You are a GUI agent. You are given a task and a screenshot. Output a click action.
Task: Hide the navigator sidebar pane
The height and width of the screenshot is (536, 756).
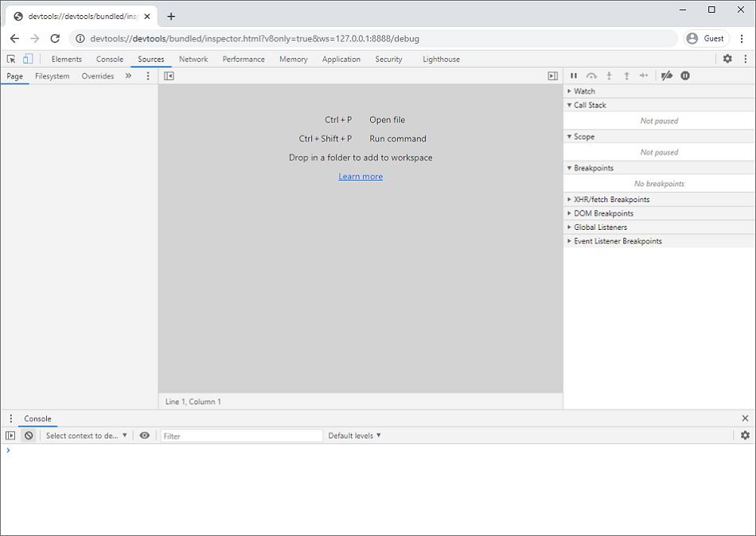[169, 76]
